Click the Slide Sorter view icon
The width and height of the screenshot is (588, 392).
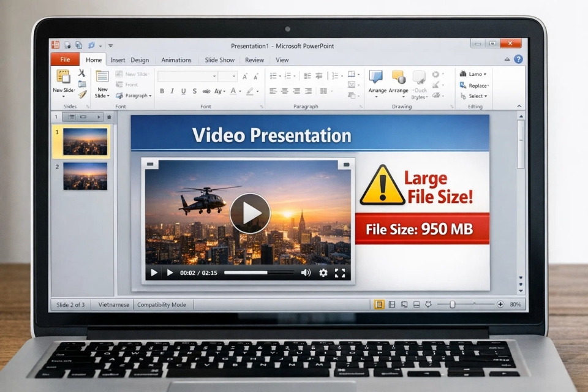[392, 304]
